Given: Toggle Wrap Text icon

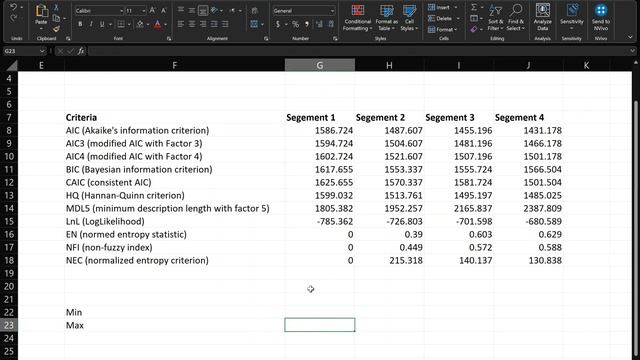Looking at the screenshot, I should click(x=254, y=10).
